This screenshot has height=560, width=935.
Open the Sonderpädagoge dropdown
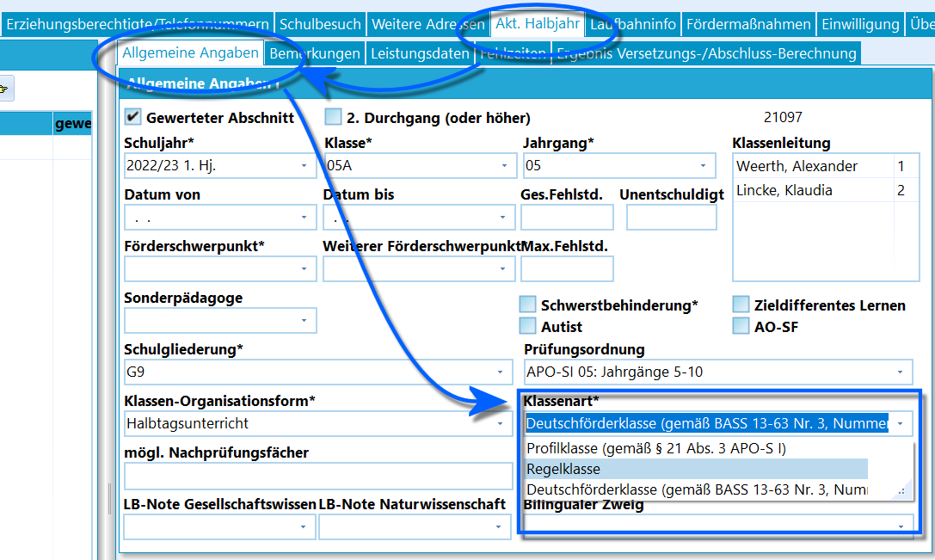click(304, 321)
